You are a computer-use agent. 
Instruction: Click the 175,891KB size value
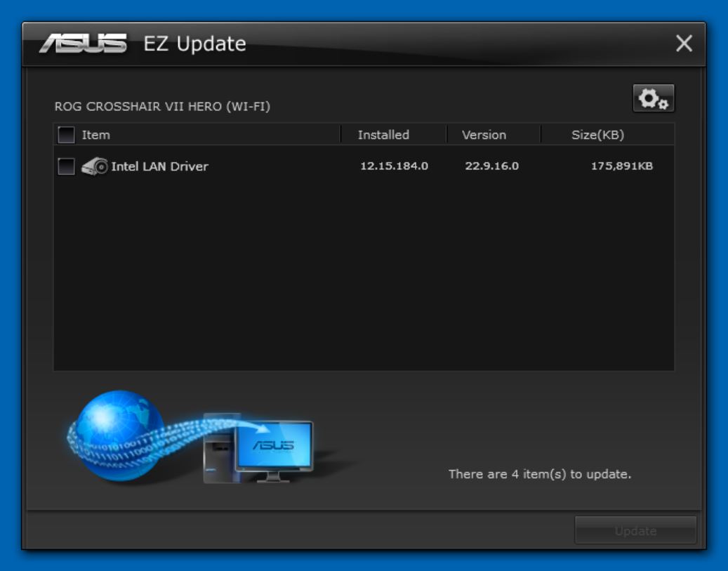pos(622,166)
